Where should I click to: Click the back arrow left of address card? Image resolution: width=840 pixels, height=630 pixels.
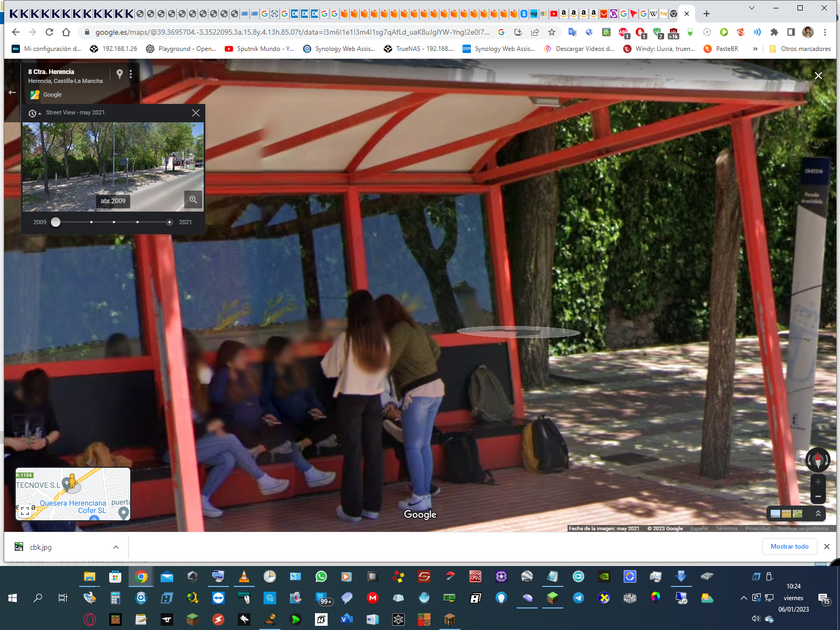(12, 92)
